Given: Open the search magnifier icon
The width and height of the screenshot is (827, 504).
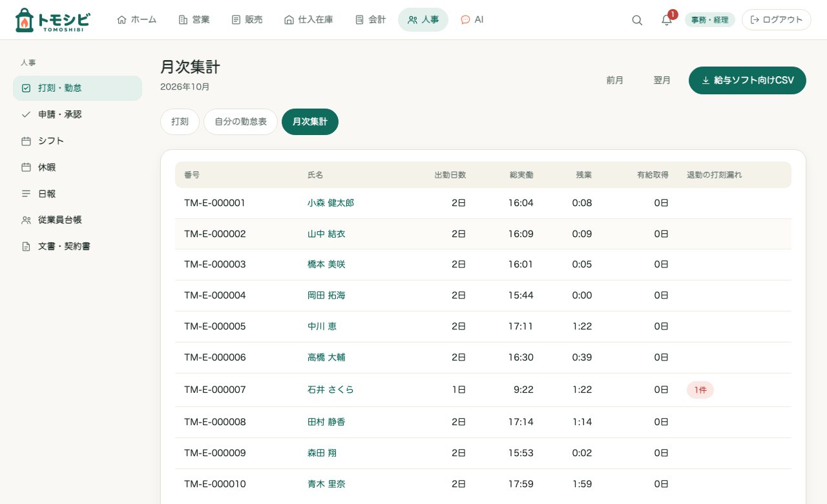Looking at the screenshot, I should 637,20.
